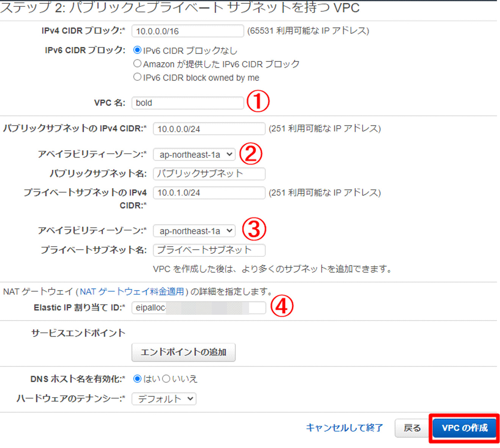The height and width of the screenshot is (448, 500).
Task: Click the IPv4 CIDR ブロック input field
Action: point(187,31)
